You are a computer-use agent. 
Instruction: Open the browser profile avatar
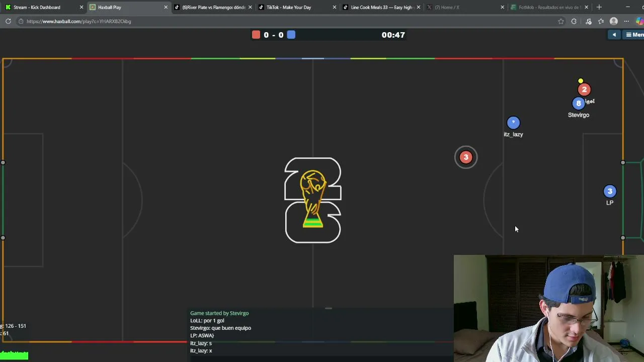pos(613,21)
